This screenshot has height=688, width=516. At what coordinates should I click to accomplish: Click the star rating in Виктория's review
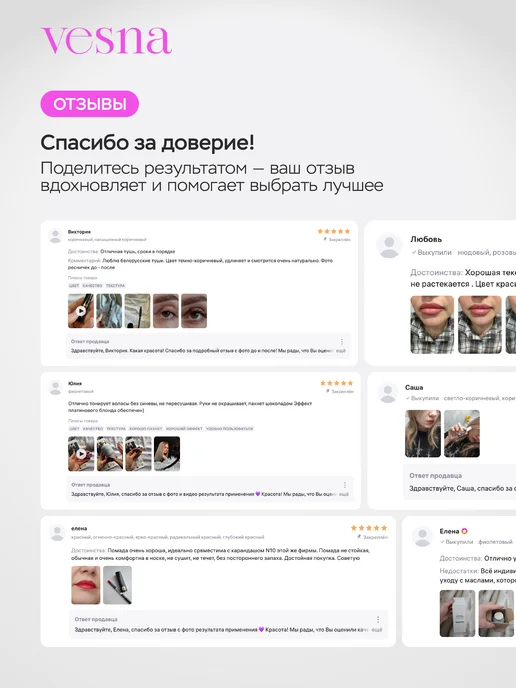(333, 231)
